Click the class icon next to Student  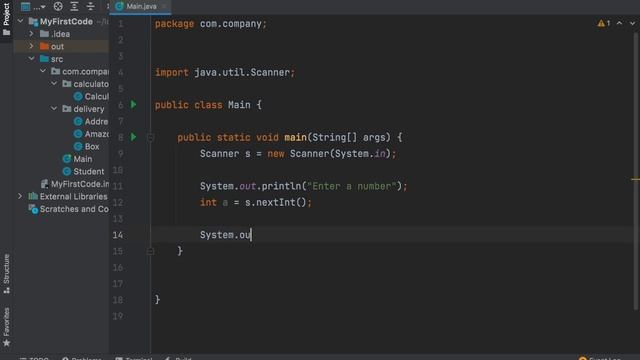(x=67, y=171)
